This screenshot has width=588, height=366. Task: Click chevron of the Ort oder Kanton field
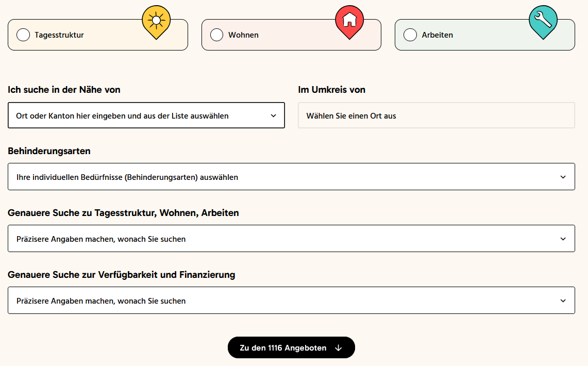pos(273,115)
